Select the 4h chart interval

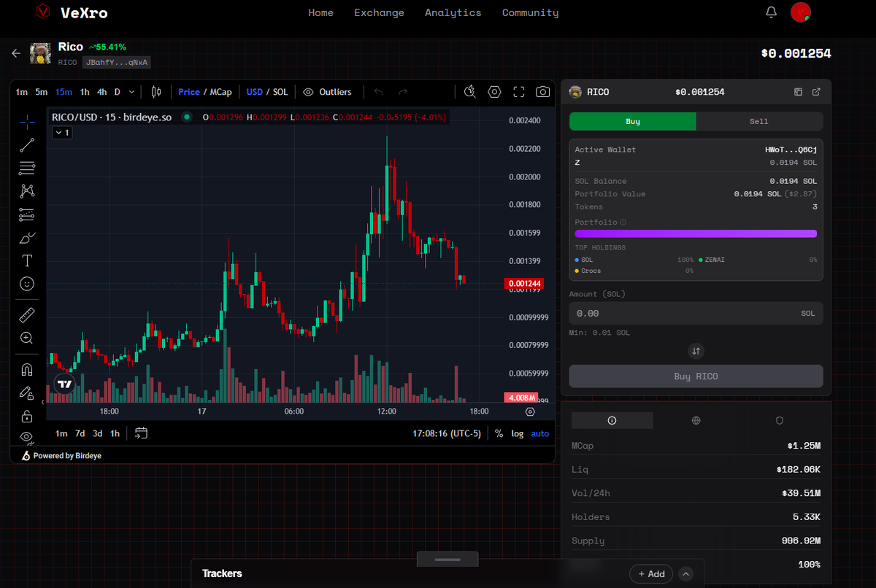pyautogui.click(x=102, y=92)
